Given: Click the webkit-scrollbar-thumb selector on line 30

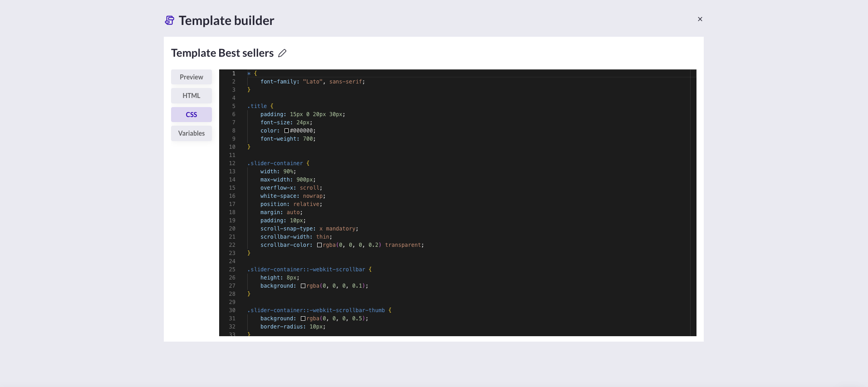Looking at the screenshot, I should (x=316, y=310).
